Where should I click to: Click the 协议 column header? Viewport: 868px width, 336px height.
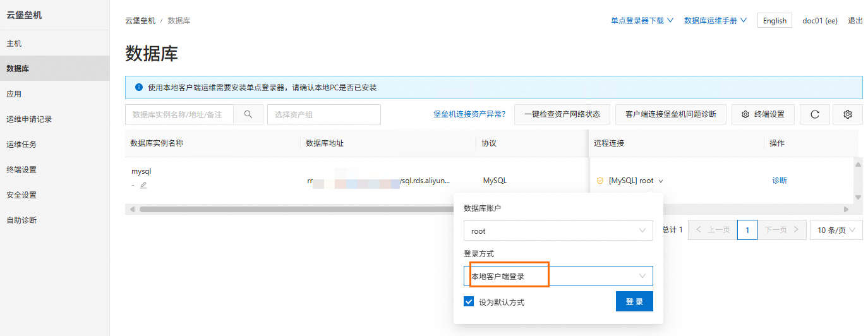tap(489, 143)
